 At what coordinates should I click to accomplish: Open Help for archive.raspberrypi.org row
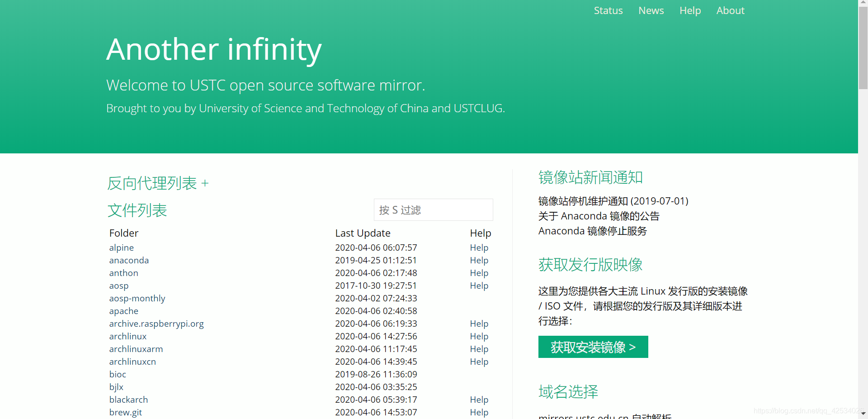[x=479, y=324]
